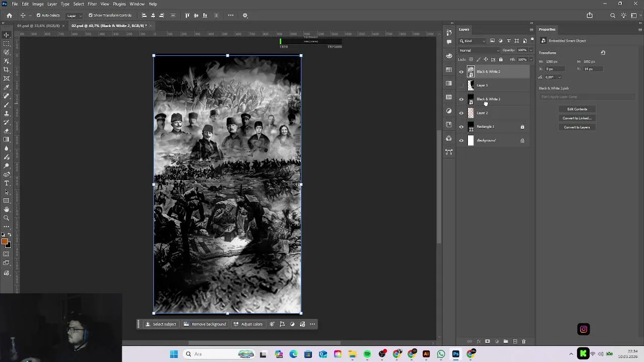
Task: Hide the Background layer
Action: (461, 140)
